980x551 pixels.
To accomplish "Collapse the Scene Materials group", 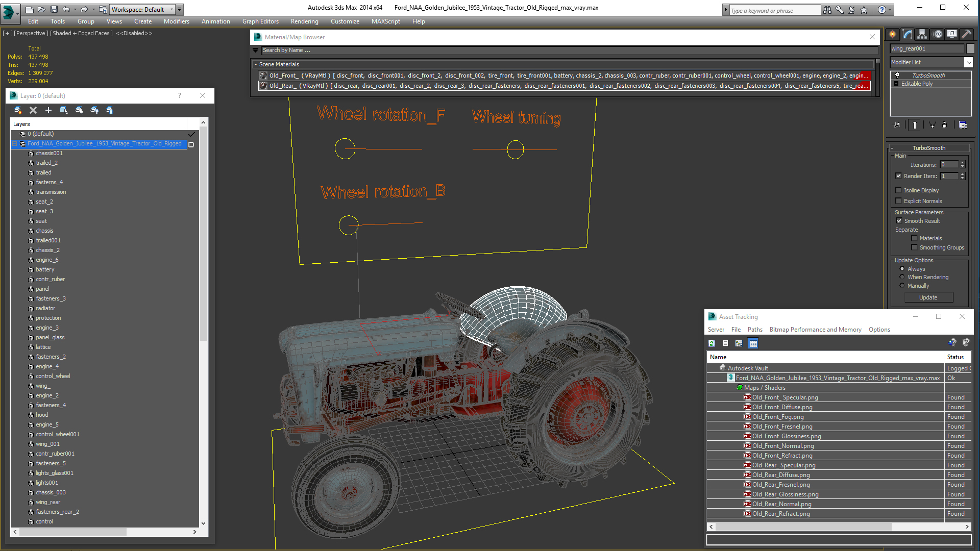I will point(256,64).
